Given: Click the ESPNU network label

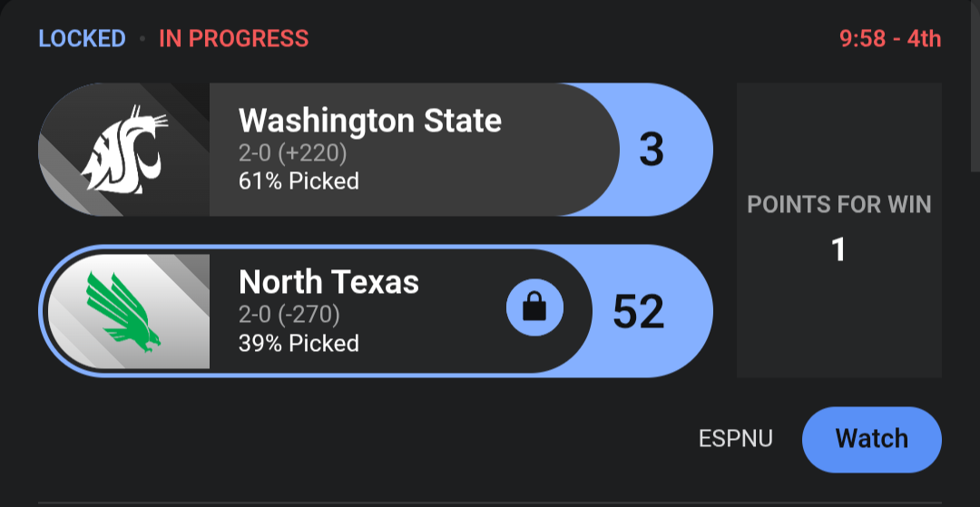Looking at the screenshot, I should (736, 439).
